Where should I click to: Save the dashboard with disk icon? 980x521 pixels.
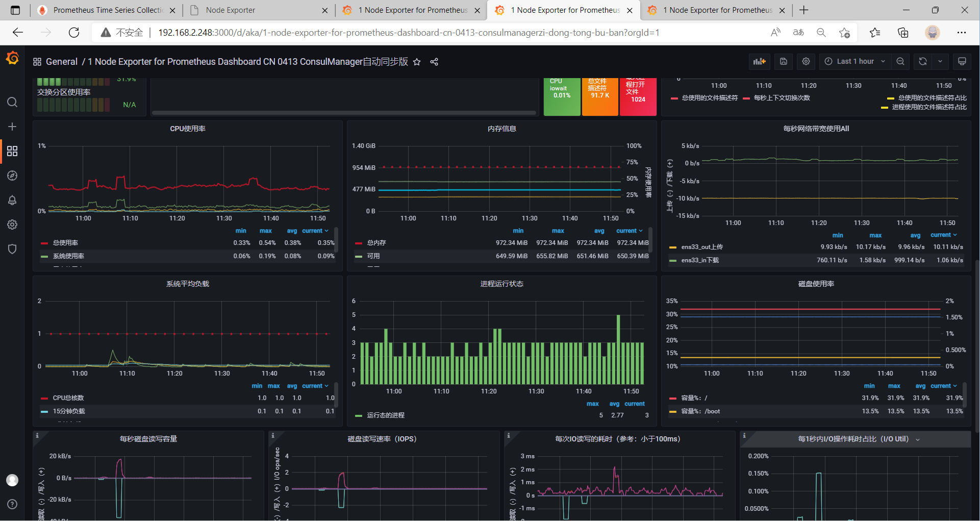[784, 61]
